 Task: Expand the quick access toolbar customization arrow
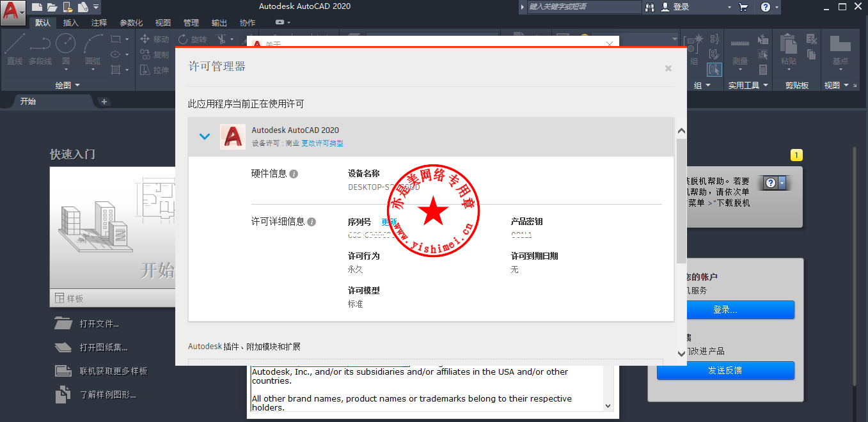96,7
